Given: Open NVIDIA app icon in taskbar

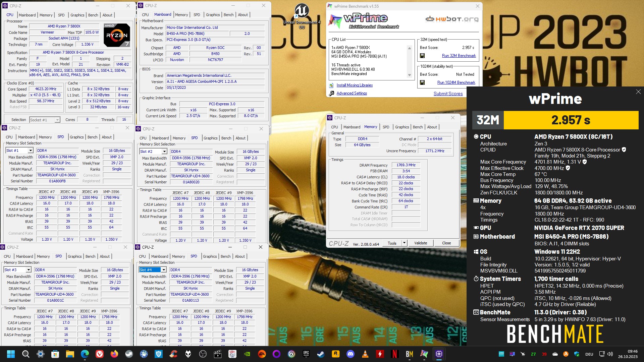Looking at the screenshot, I should [247, 354].
